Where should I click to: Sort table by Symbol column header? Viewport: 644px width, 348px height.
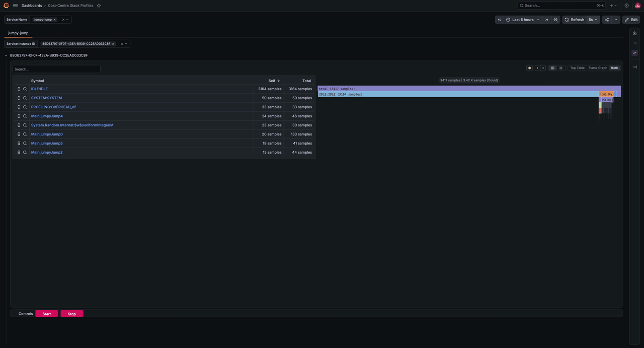(37, 81)
